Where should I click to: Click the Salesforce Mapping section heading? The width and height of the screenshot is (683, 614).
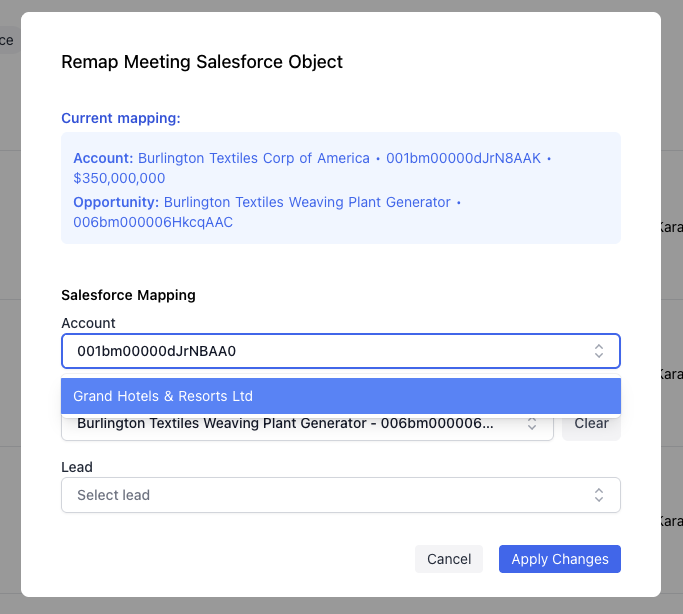click(128, 295)
